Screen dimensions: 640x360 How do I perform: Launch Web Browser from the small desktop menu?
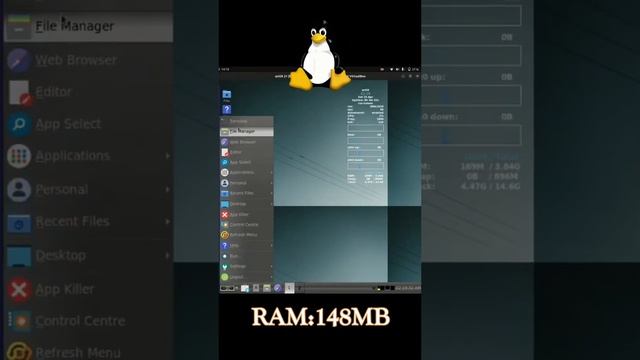pyautogui.click(x=247, y=142)
